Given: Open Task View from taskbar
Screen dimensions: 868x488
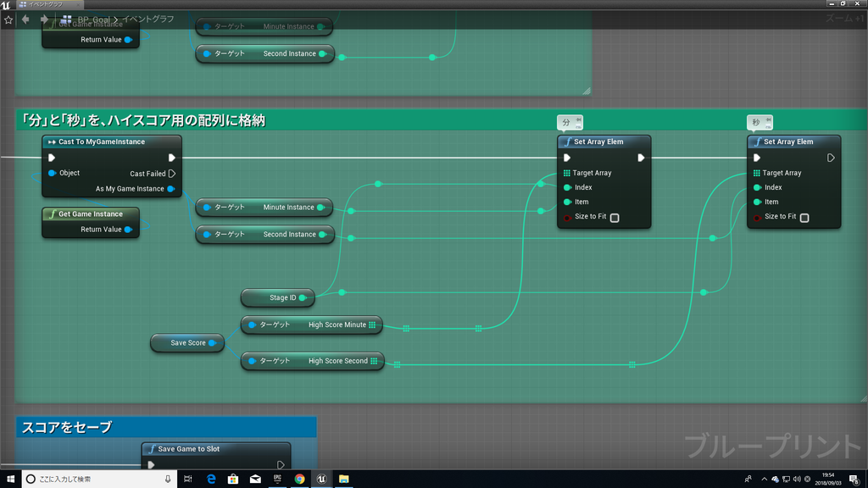Looking at the screenshot, I should click(x=188, y=480).
